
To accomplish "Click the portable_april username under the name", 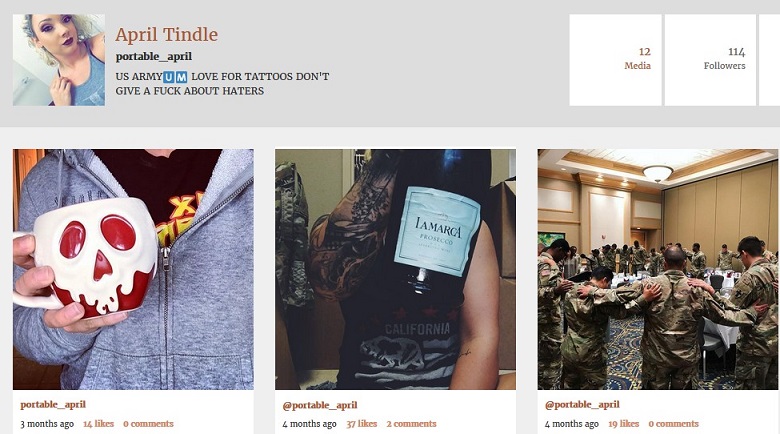I will coord(154,57).
